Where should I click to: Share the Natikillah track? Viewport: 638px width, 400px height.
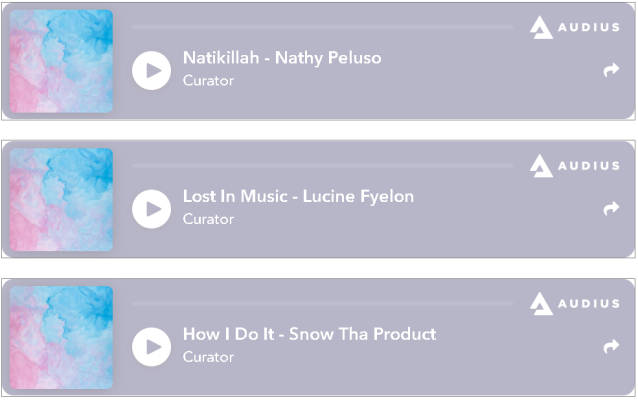[x=611, y=70]
